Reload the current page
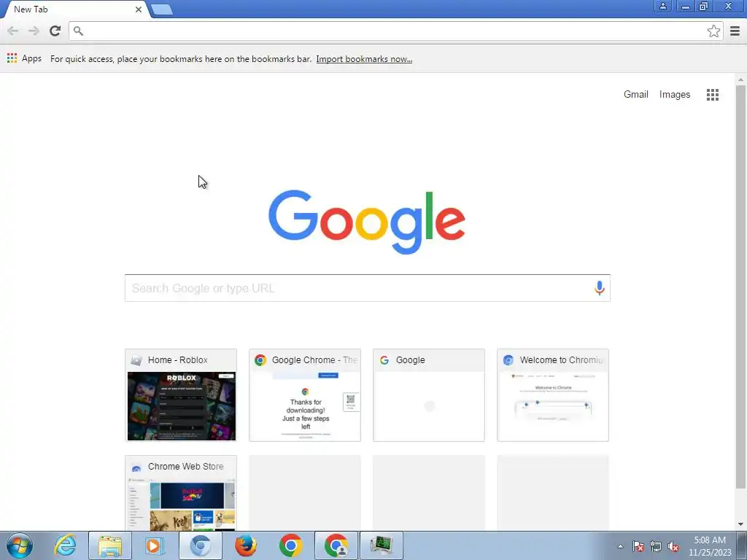The height and width of the screenshot is (560, 747). tap(55, 31)
